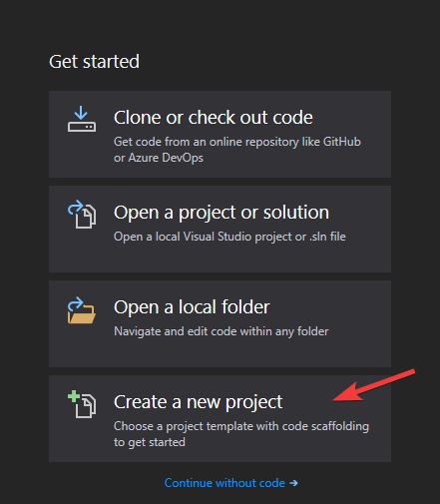Screen dimensions: 440x504
Task: Click the blue down arrow of the Clone icon
Action: [81, 113]
